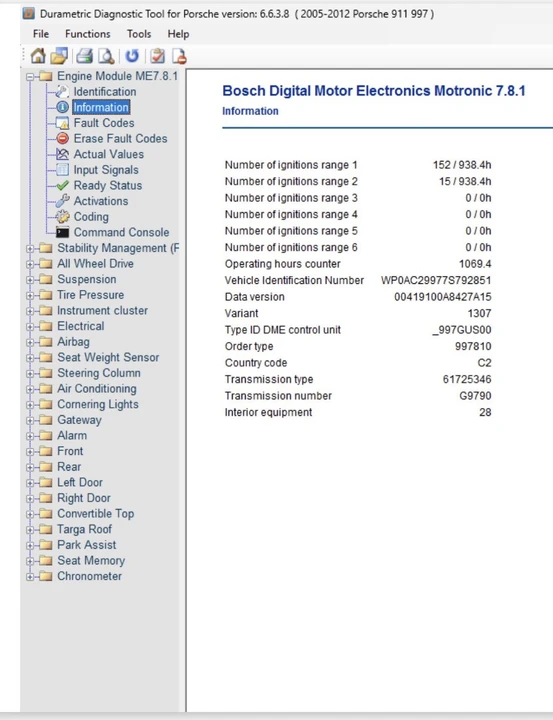Open the Help menu

pos(178,34)
